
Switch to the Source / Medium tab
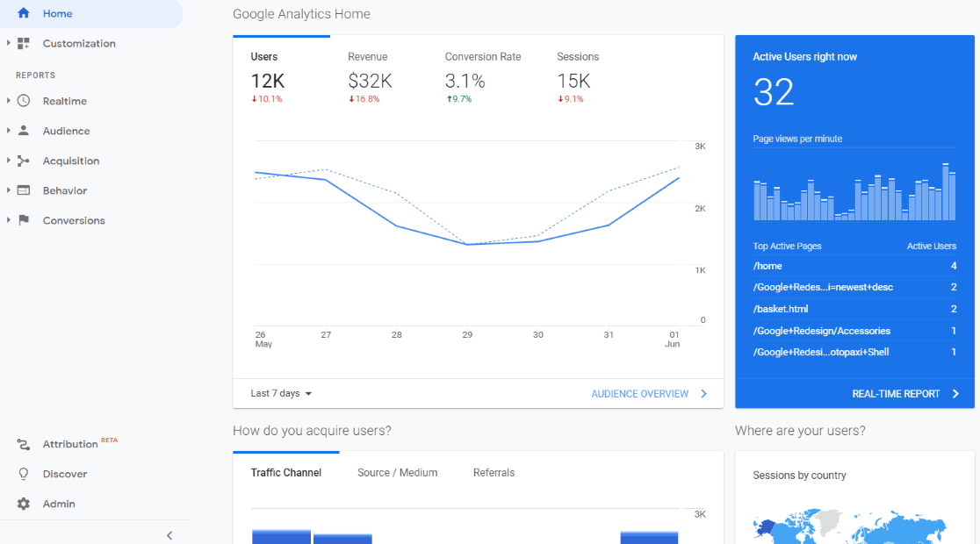397,472
